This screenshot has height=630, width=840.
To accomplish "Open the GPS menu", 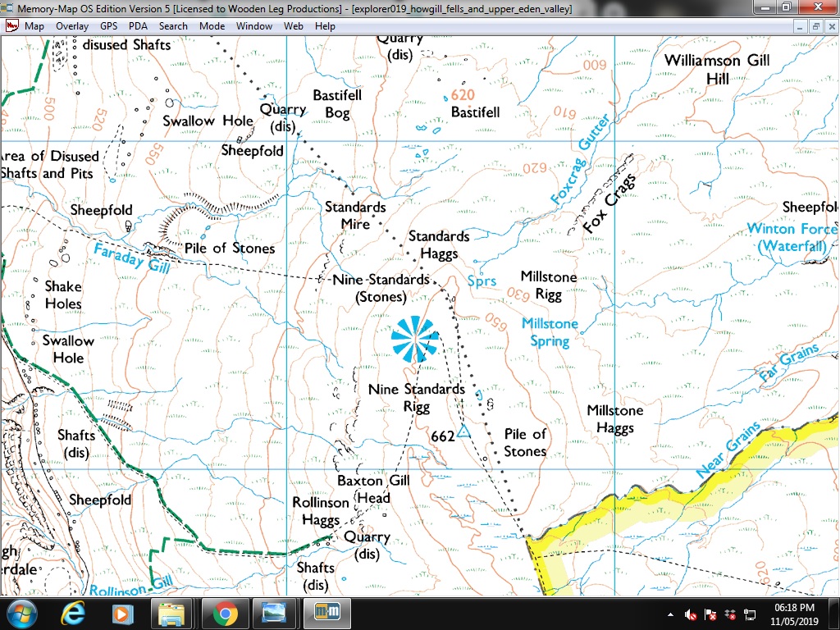I will pos(108,26).
